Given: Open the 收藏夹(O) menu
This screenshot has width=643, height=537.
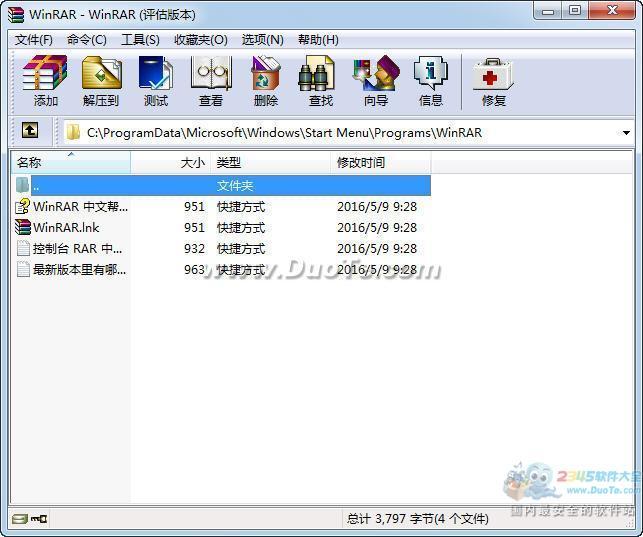Looking at the screenshot, I should click(201, 40).
